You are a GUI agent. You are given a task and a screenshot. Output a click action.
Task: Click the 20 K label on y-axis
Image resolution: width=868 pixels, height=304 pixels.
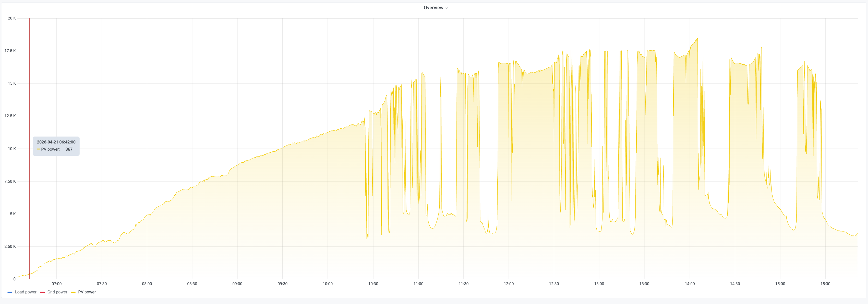[12, 18]
